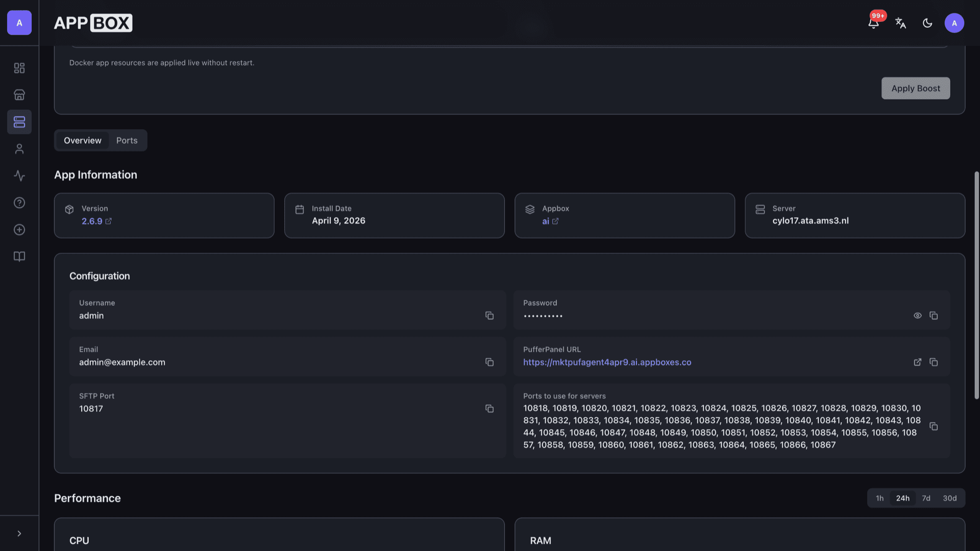Click the Apply Boost button

click(x=916, y=88)
